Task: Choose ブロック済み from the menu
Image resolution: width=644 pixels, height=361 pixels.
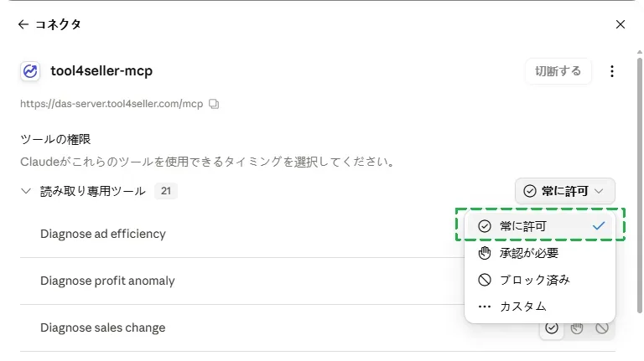Action: tap(540, 280)
